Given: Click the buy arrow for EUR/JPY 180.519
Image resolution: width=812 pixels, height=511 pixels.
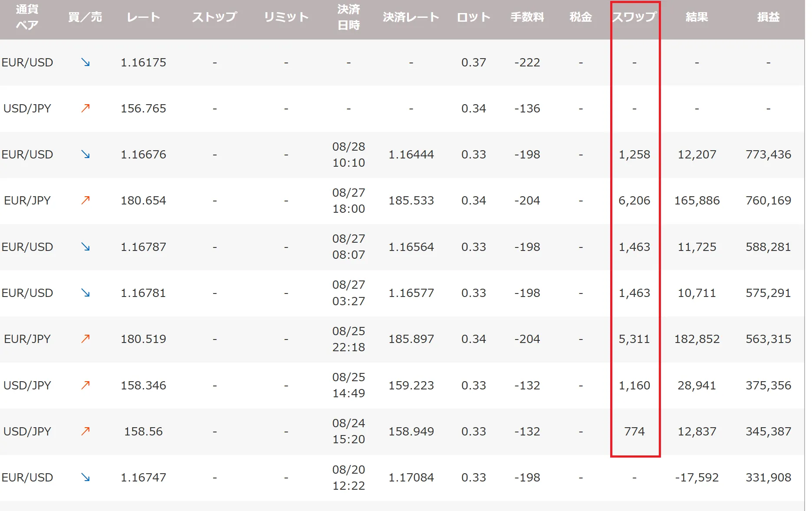Looking at the screenshot, I should pyautogui.click(x=85, y=339).
